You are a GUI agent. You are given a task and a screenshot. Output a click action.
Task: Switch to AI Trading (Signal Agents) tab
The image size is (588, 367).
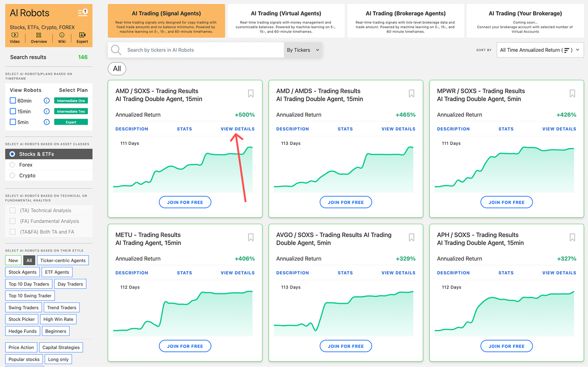pyautogui.click(x=166, y=21)
